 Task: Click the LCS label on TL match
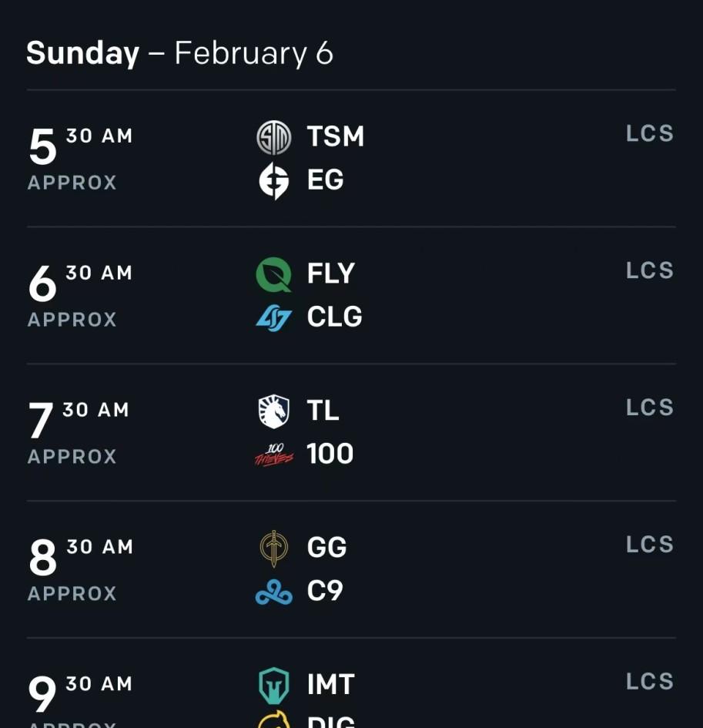650,408
